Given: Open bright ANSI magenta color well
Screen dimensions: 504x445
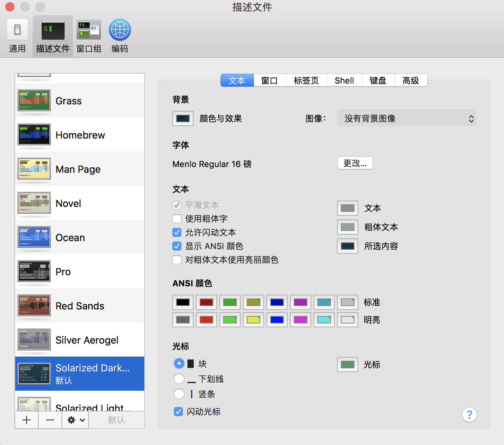Looking at the screenshot, I should click(x=301, y=320).
